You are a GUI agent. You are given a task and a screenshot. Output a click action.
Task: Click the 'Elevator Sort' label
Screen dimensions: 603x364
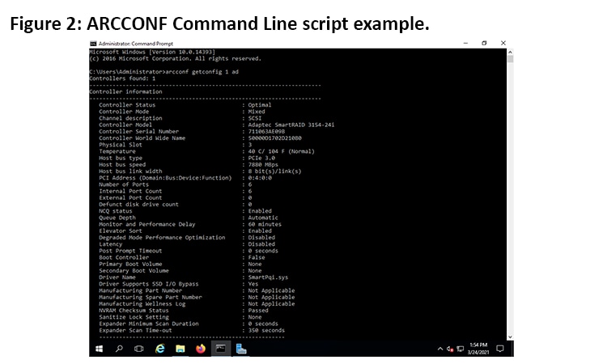click(121, 231)
